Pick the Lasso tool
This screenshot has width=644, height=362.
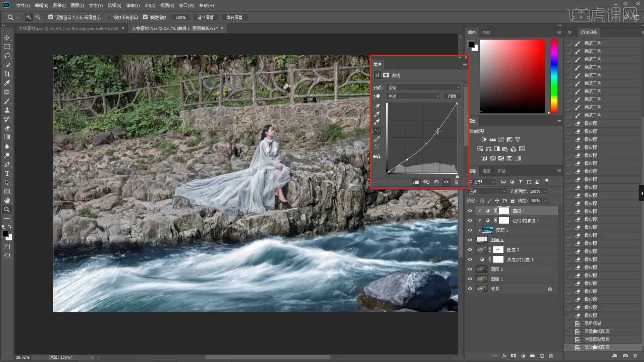[x=7, y=56]
